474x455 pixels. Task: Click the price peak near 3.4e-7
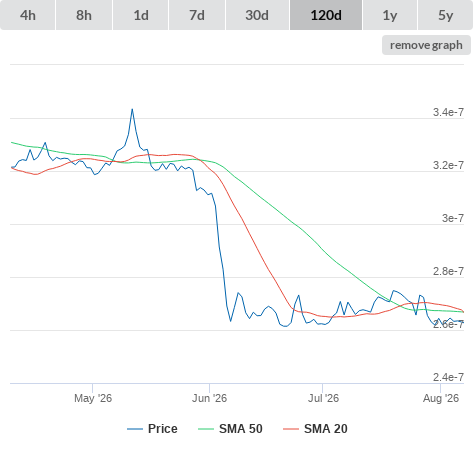coord(132,109)
